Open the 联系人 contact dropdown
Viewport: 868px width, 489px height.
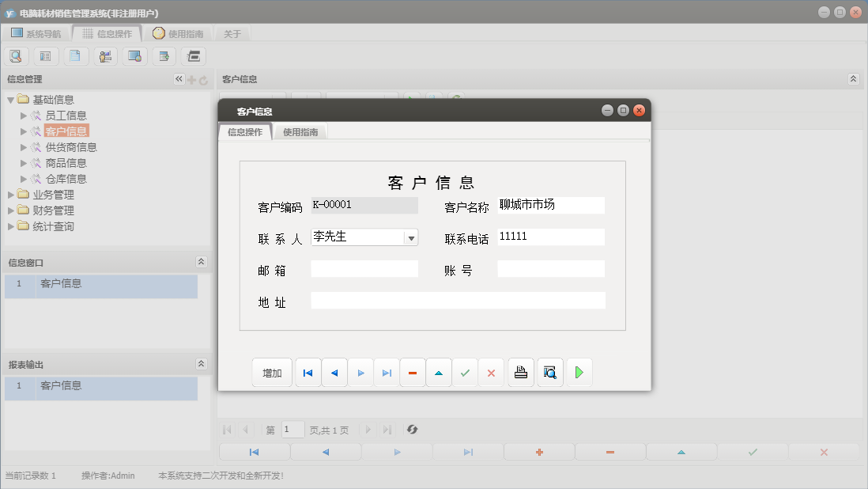click(x=411, y=237)
